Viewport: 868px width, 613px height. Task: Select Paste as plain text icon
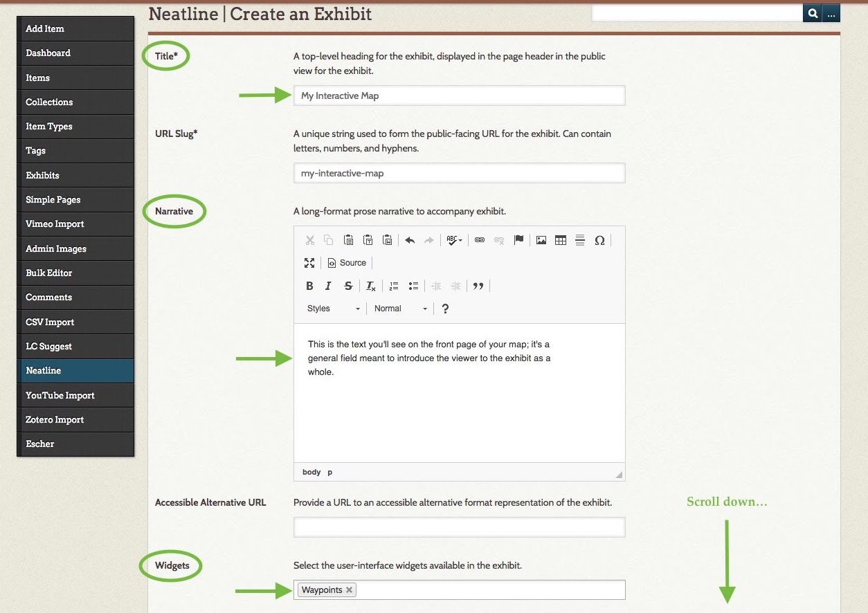[x=368, y=240]
